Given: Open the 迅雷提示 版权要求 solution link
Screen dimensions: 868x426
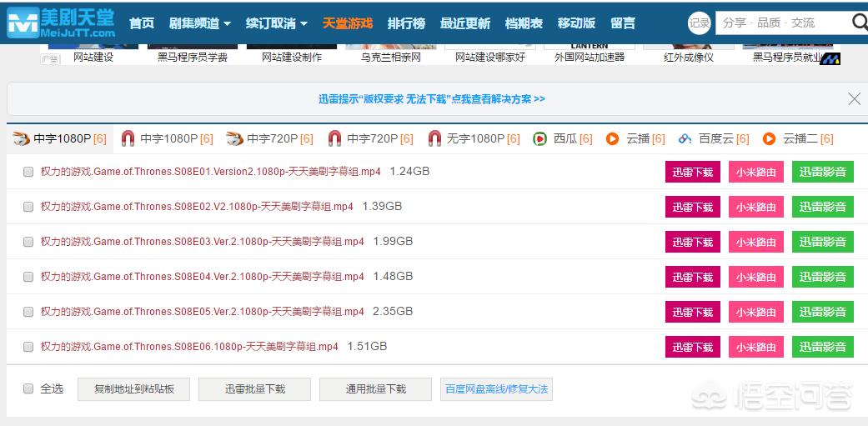Looking at the screenshot, I should (432, 99).
